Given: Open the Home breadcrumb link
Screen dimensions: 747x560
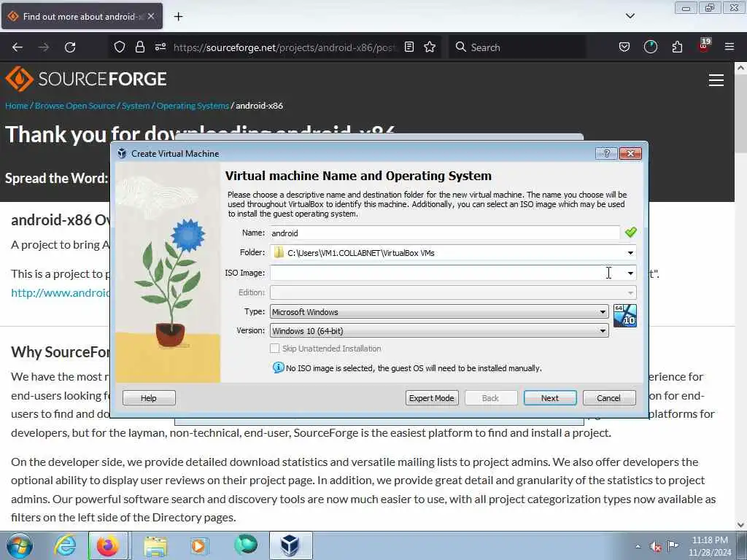Looking at the screenshot, I should click(17, 106).
